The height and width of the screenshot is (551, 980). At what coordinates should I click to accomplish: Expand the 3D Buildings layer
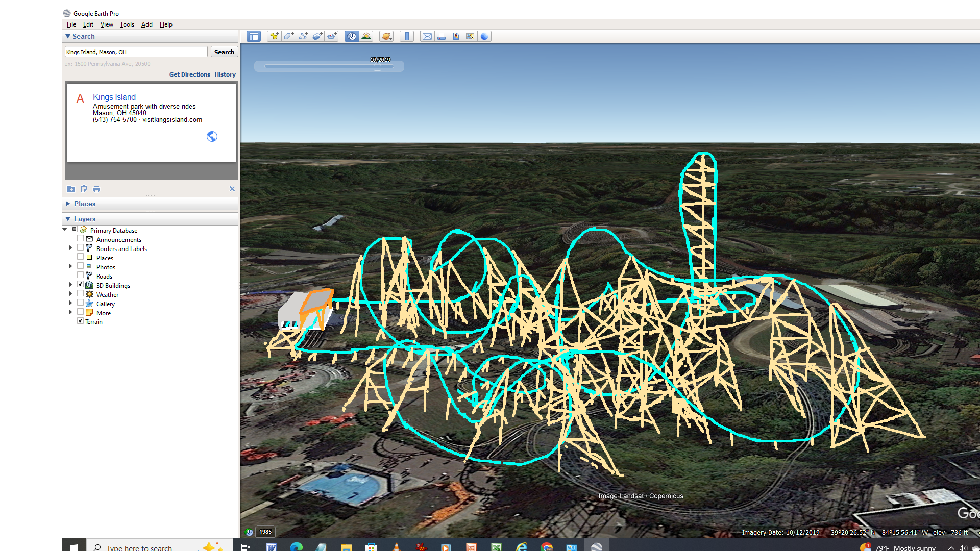(70, 285)
